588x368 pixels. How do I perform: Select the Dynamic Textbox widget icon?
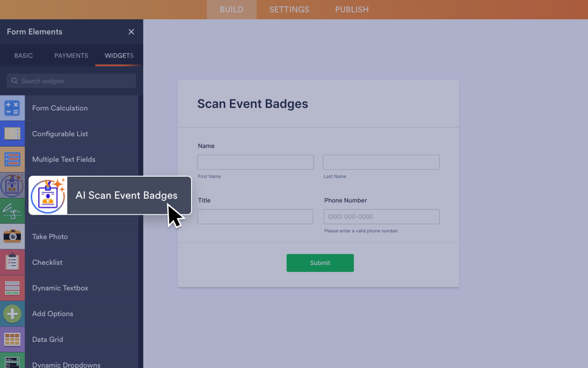[x=12, y=288]
